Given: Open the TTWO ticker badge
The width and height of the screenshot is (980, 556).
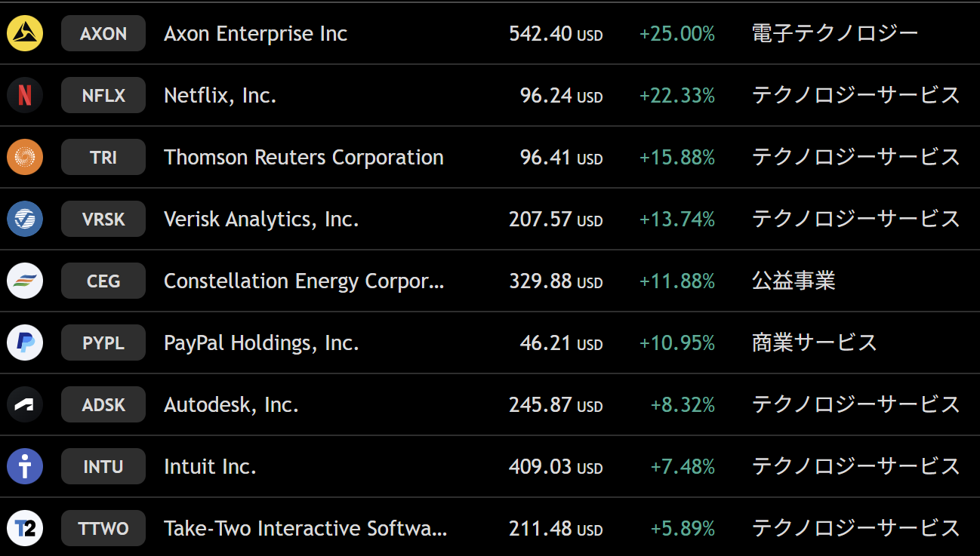Looking at the screenshot, I should pos(103,529).
